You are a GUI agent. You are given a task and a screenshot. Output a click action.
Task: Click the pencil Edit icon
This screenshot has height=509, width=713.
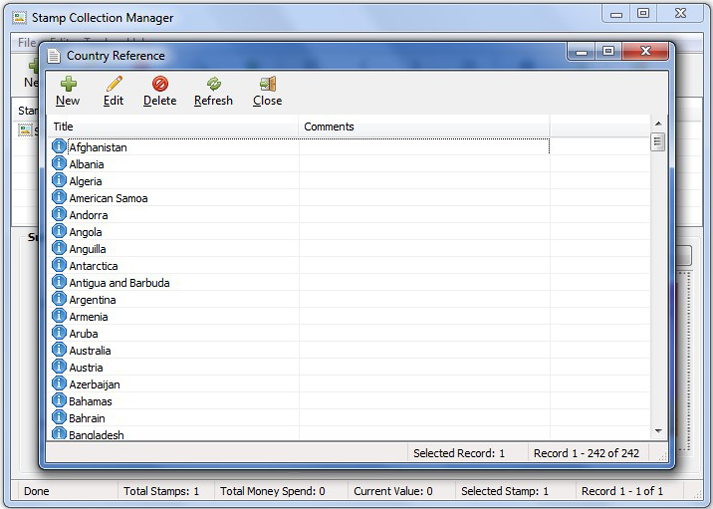click(114, 84)
